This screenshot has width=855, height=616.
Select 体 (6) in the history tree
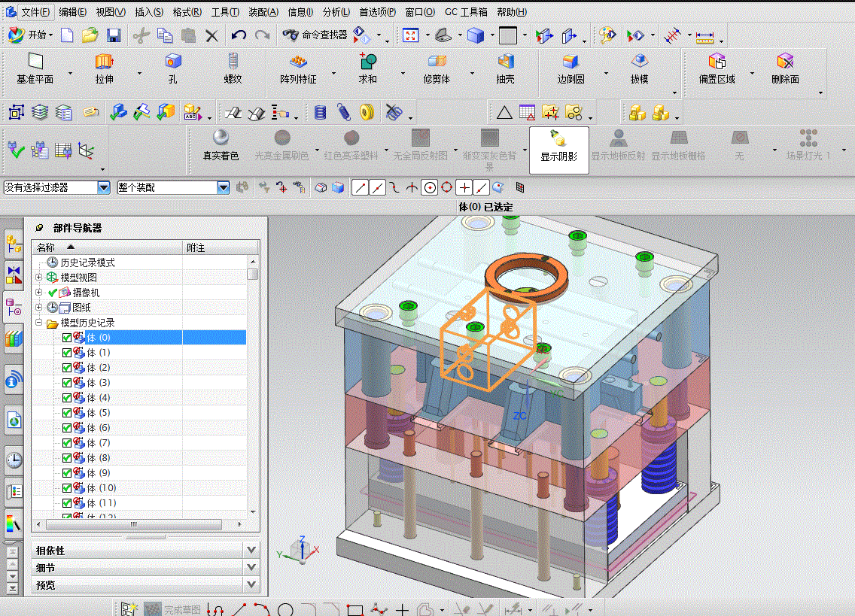coord(98,428)
